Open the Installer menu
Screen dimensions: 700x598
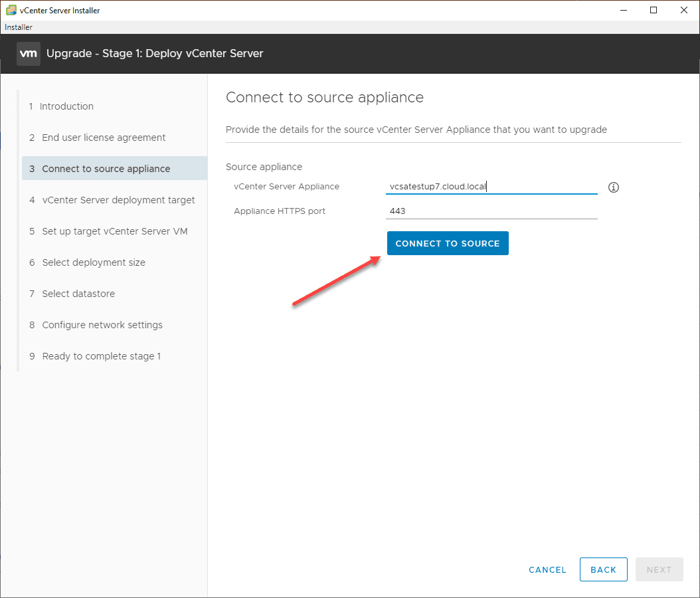pos(19,27)
